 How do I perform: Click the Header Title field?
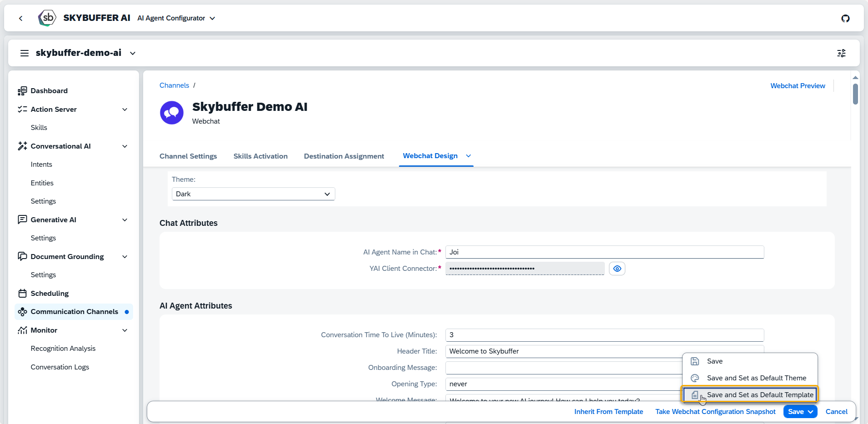coord(604,351)
